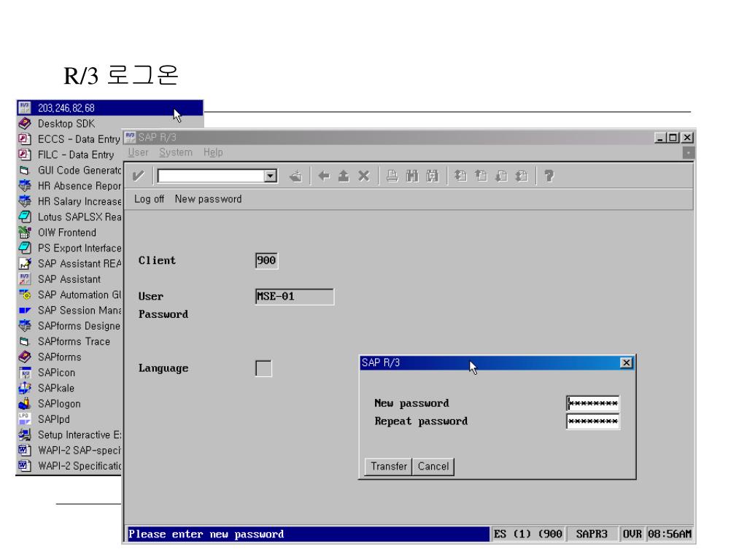Open Setup Interactive entry
This screenshot has height=560, width=747.
click(69, 435)
